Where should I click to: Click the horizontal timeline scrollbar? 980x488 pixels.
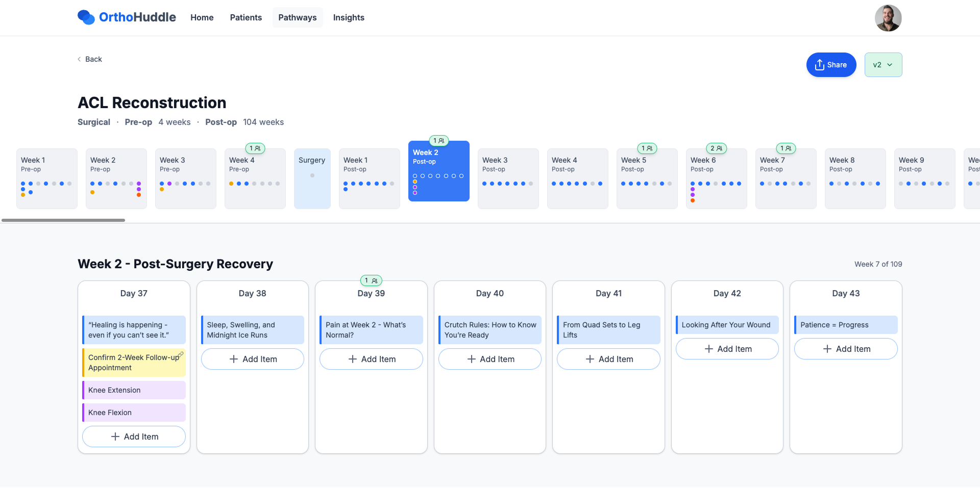(63, 220)
